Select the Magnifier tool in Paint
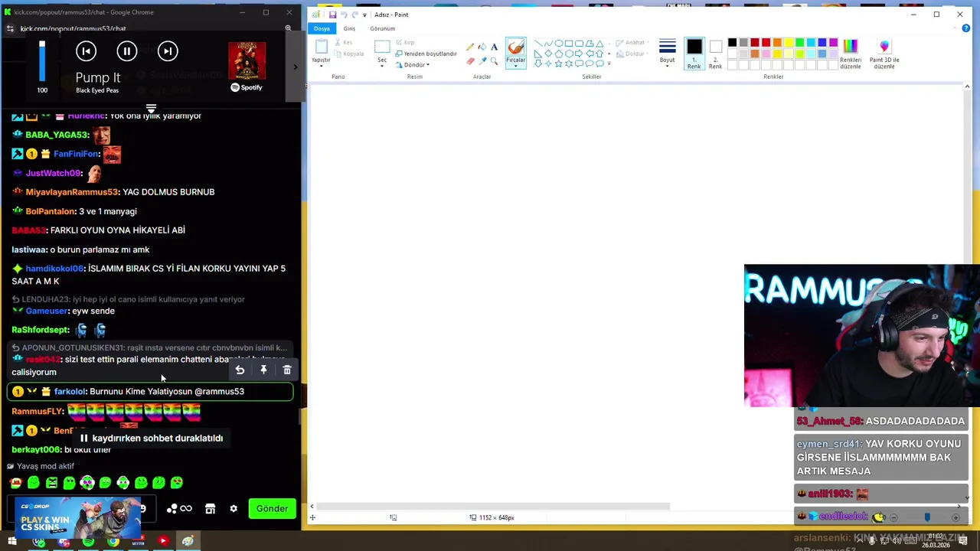The width and height of the screenshot is (980, 551). coord(495,60)
